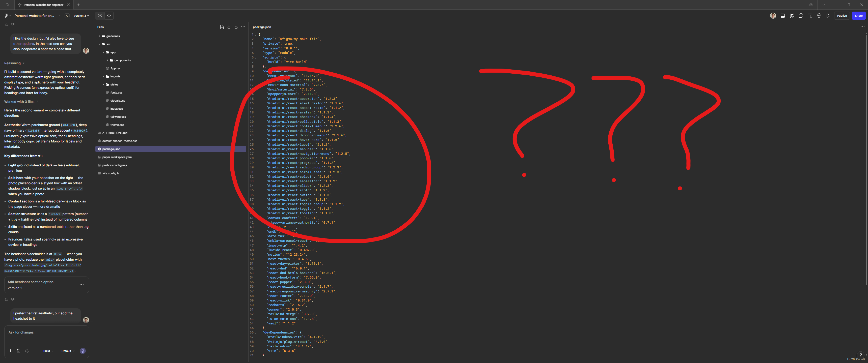Open the Version 3 dropdown
This screenshot has width=868, height=363.
[x=81, y=15]
